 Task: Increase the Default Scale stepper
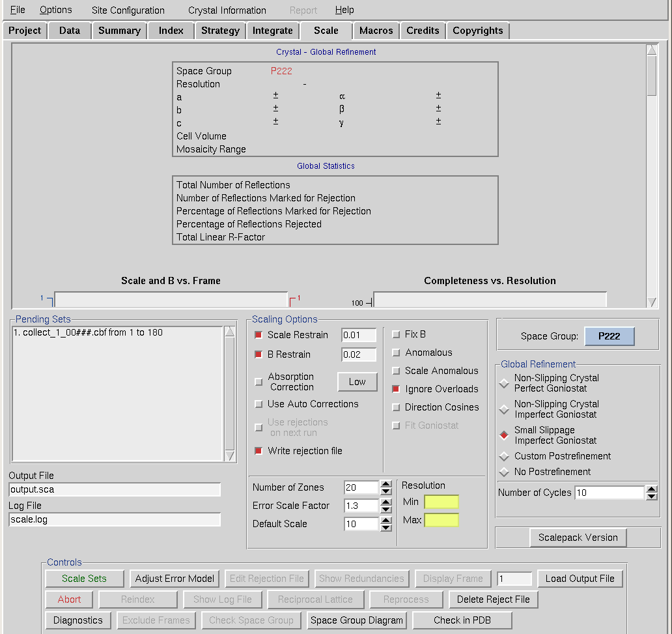[x=386, y=521]
